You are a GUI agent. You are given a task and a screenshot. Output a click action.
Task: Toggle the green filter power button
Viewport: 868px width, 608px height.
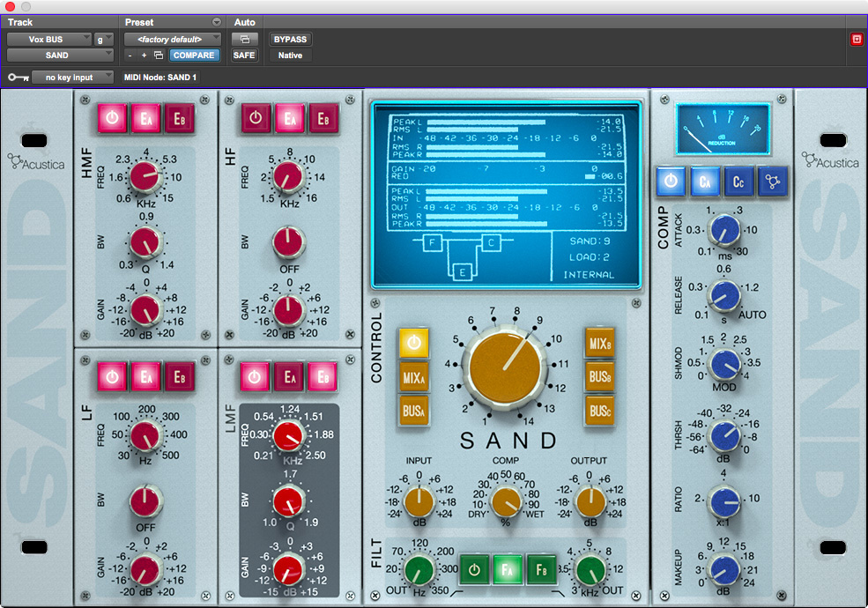pos(474,569)
